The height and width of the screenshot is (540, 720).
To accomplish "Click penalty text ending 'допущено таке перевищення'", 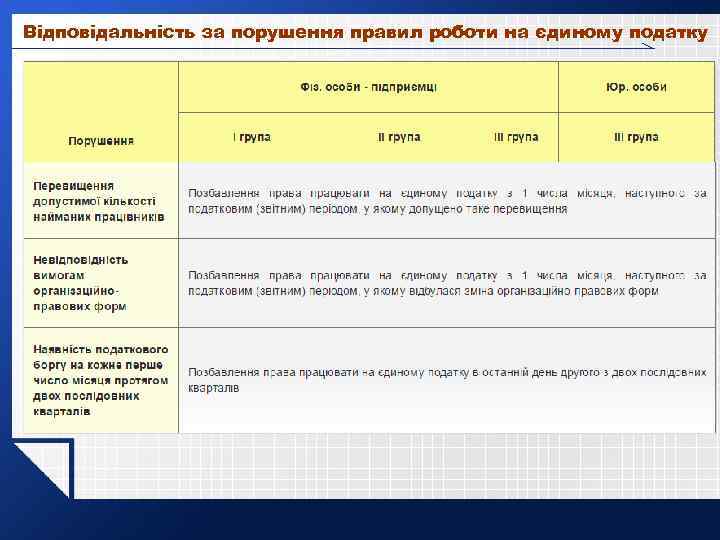I will 447,201.
